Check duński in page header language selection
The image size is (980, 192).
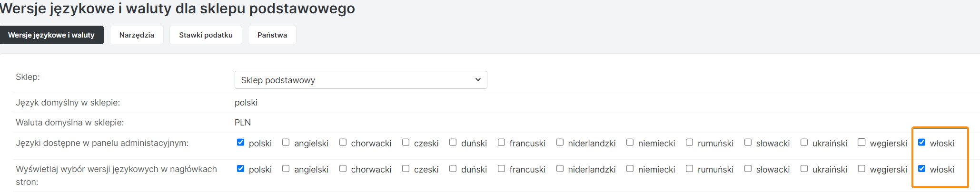453,169
